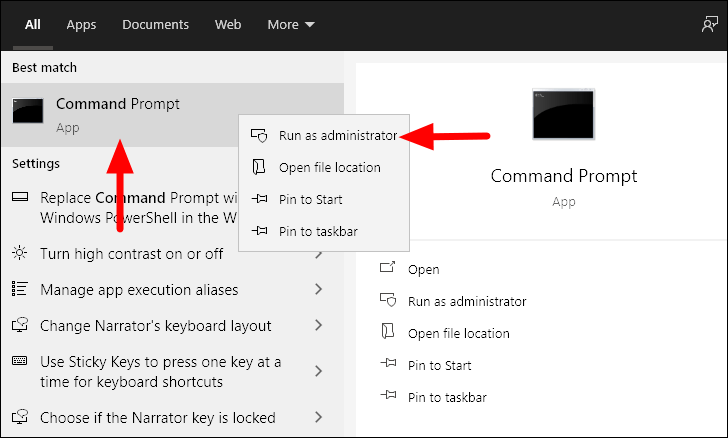Open Use Sticky Keys setting result

pos(161,371)
